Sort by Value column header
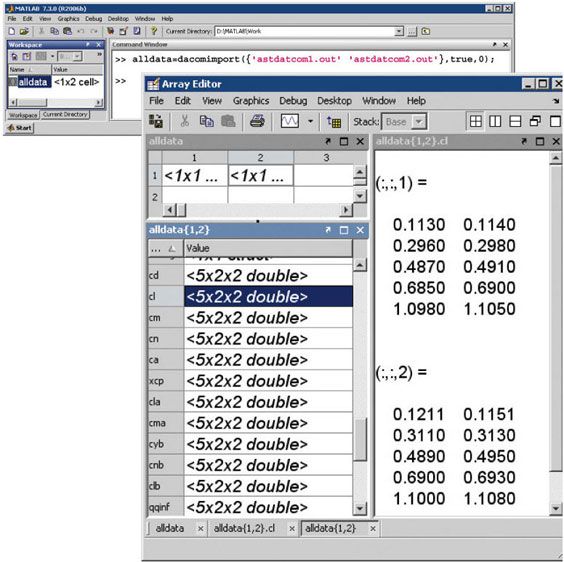 coord(268,248)
